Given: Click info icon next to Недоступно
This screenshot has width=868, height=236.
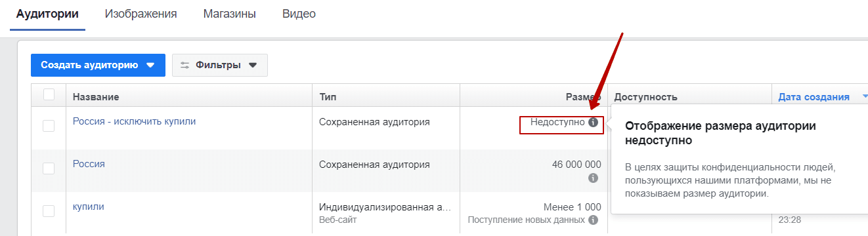Looking at the screenshot, I should click(x=594, y=122).
